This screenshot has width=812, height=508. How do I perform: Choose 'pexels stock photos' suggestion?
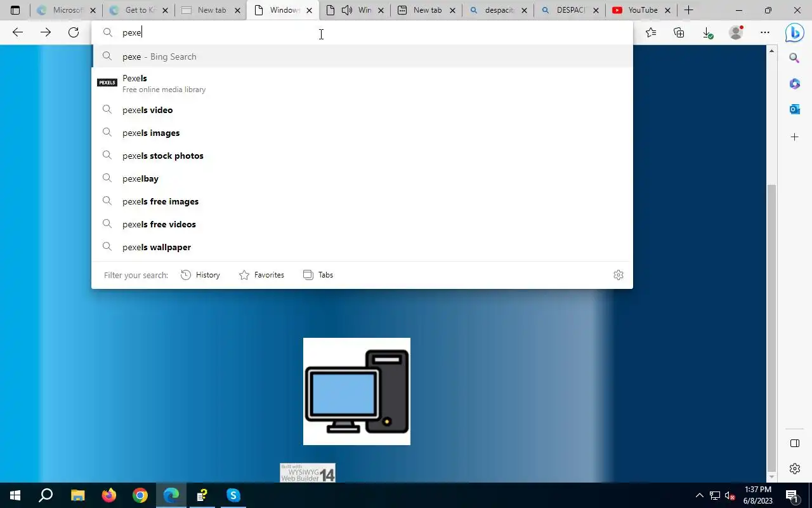click(x=362, y=156)
